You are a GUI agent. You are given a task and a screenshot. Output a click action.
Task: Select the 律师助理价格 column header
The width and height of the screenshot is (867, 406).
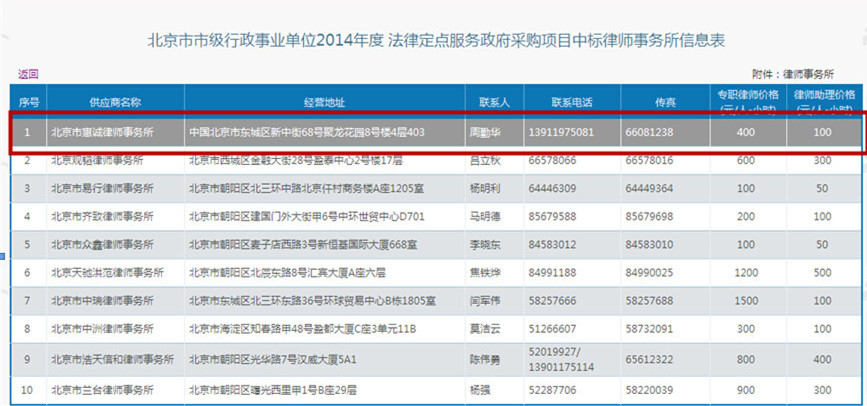[x=823, y=101]
